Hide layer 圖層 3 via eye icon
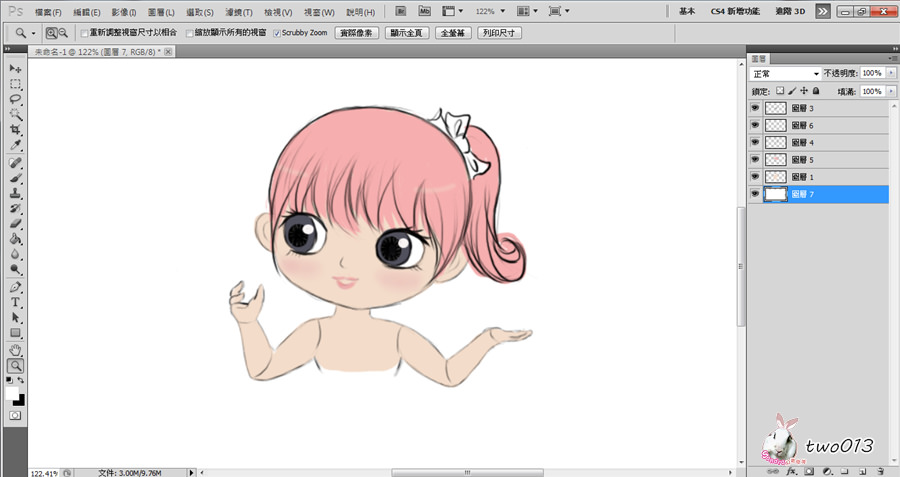Image resolution: width=900 pixels, height=477 pixels. pyautogui.click(x=755, y=108)
